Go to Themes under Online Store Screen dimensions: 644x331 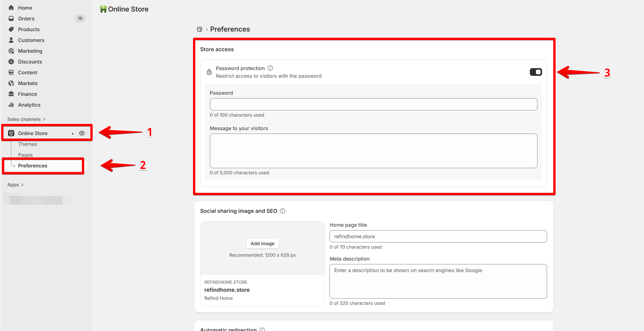28,144
